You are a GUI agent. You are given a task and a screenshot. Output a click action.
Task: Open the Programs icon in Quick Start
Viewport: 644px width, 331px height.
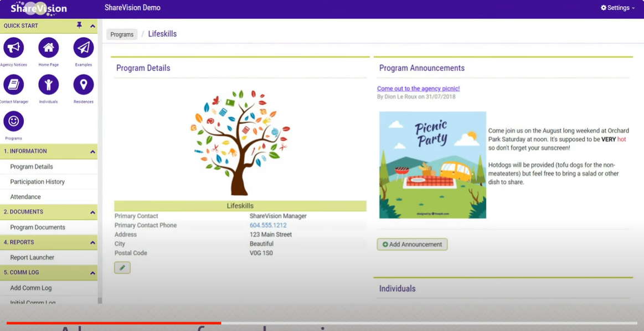tap(13, 121)
